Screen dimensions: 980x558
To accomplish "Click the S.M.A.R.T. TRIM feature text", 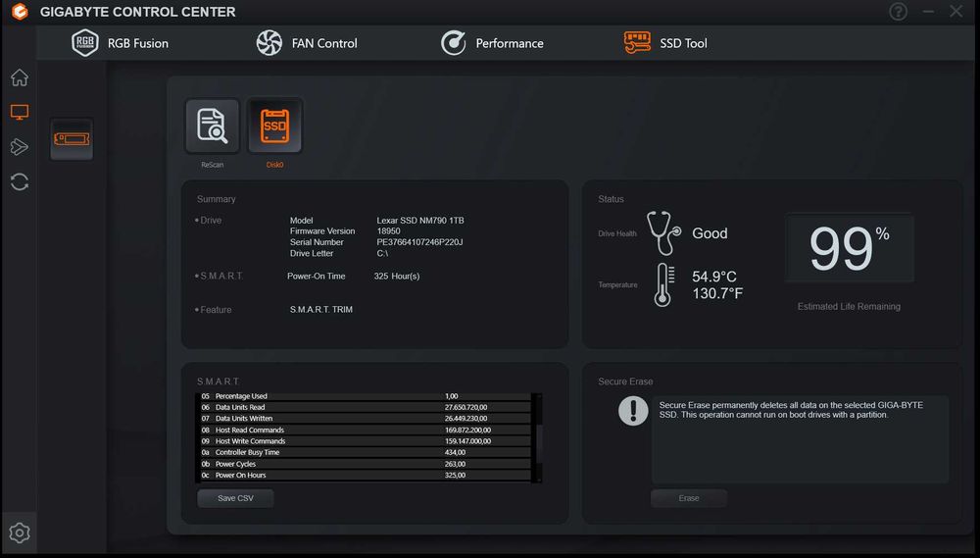I will pyautogui.click(x=321, y=309).
